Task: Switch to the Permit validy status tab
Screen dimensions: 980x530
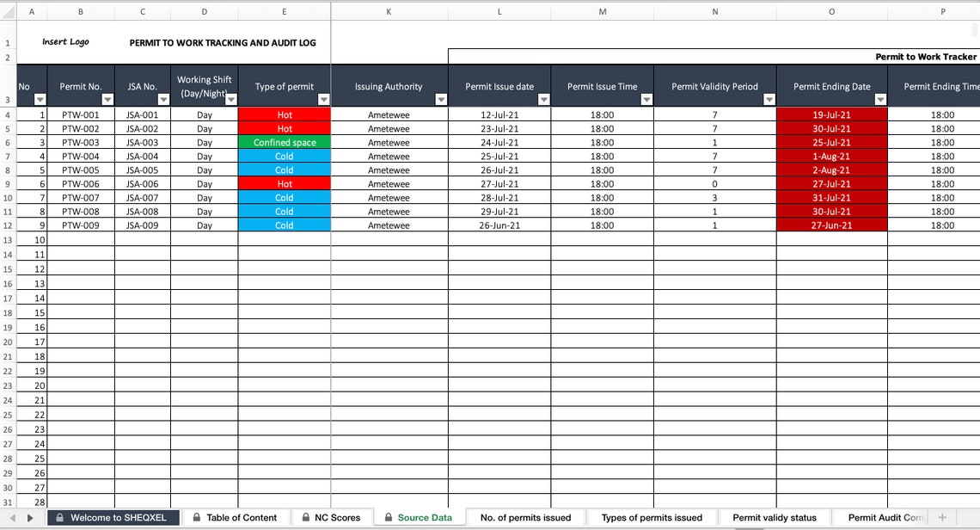Action: tap(774, 517)
